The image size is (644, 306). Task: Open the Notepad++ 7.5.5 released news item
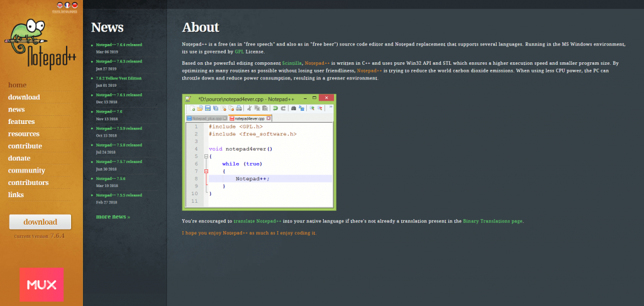coord(119,195)
